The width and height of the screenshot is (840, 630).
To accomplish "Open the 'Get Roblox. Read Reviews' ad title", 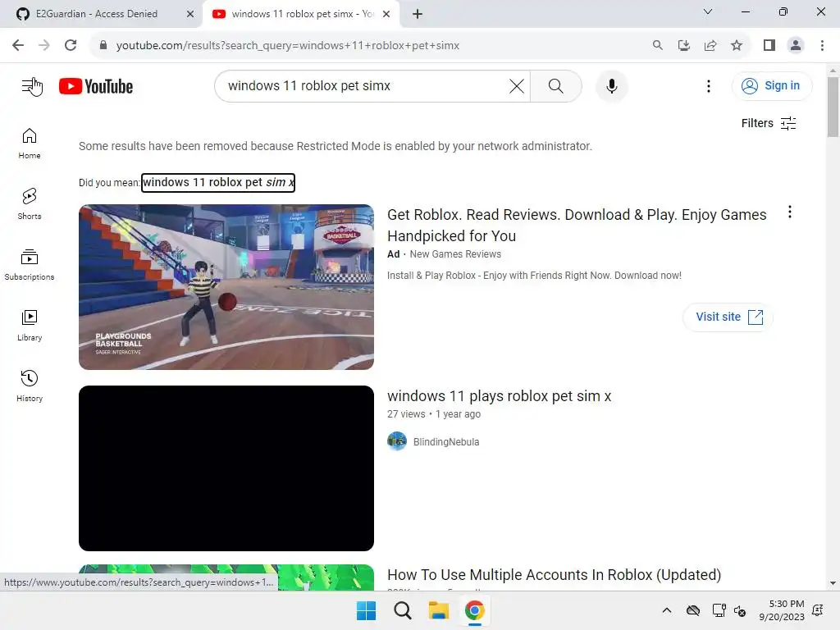I will coord(577,225).
